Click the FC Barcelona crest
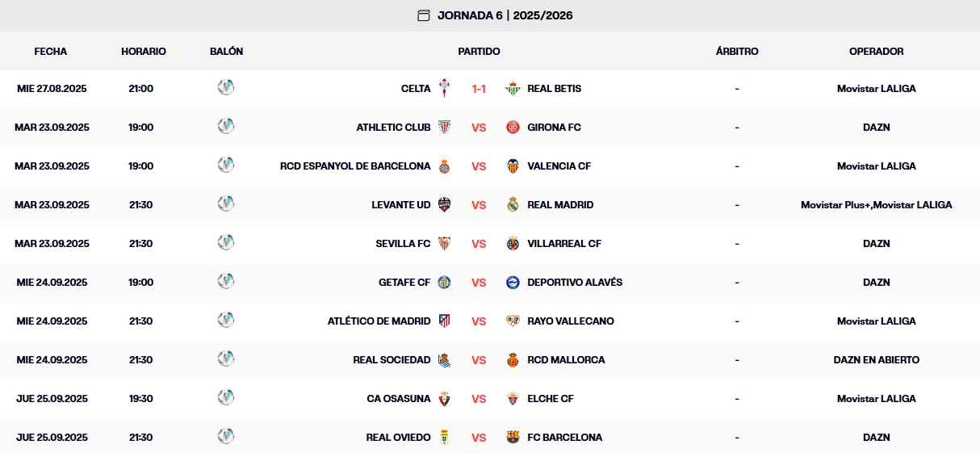980x453 pixels. pyautogui.click(x=513, y=437)
